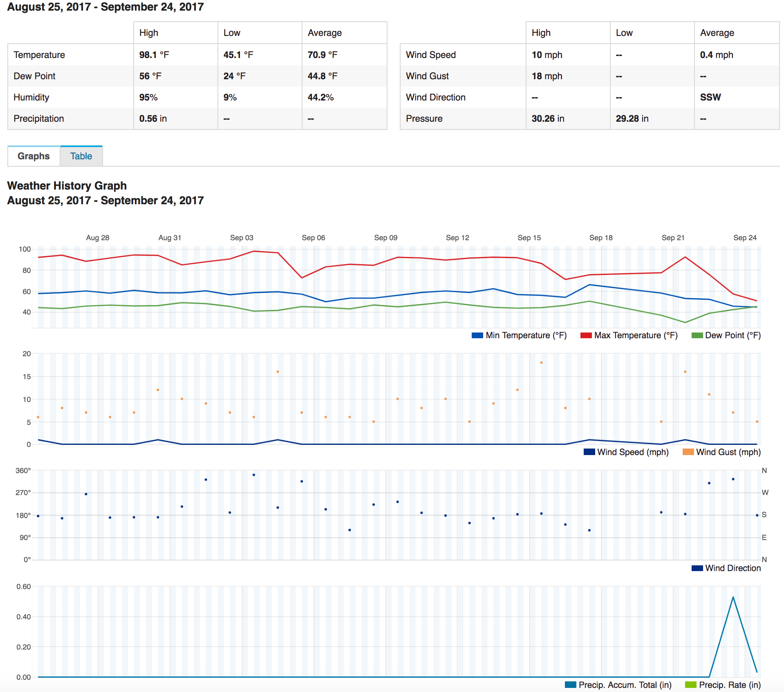
Task: Select the humidity high value 95%
Action: click(x=148, y=97)
